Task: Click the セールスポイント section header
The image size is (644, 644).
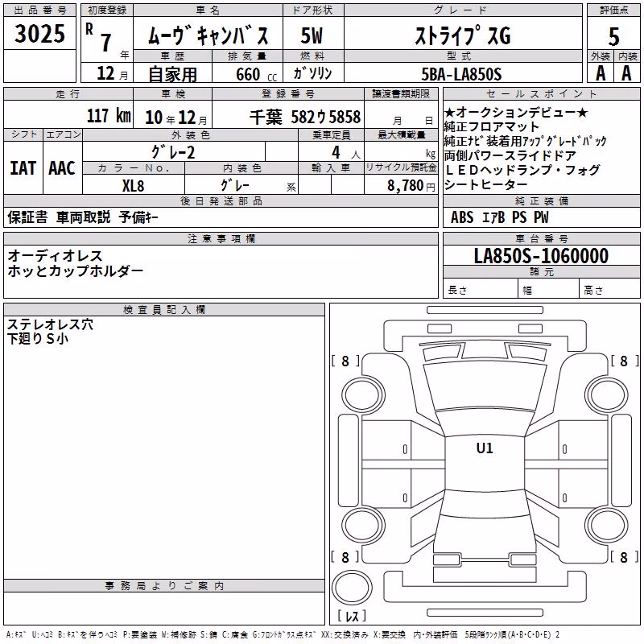Action: tap(542, 94)
